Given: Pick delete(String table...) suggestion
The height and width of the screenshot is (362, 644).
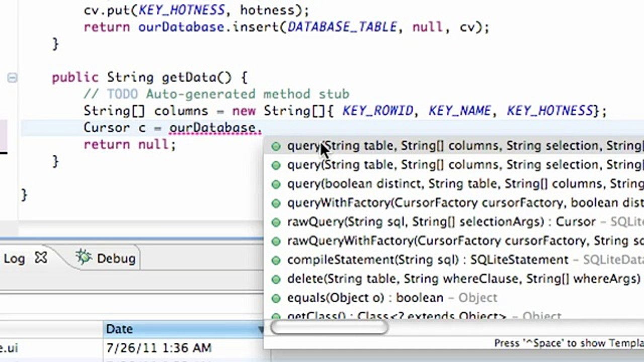Looking at the screenshot, I should (x=454, y=279).
